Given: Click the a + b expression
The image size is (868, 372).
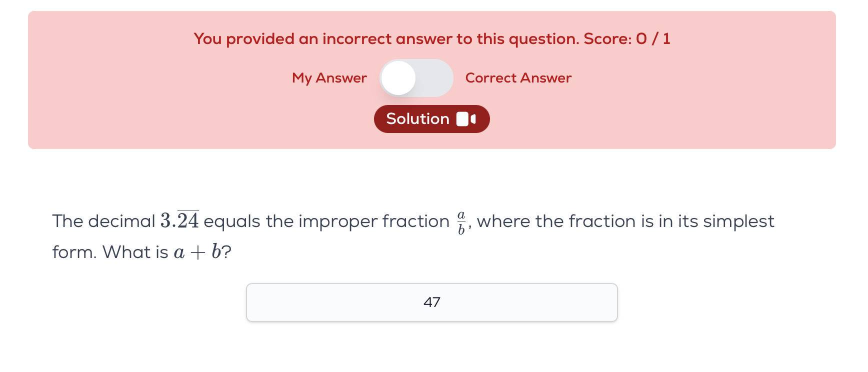Looking at the screenshot, I should [x=197, y=252].
